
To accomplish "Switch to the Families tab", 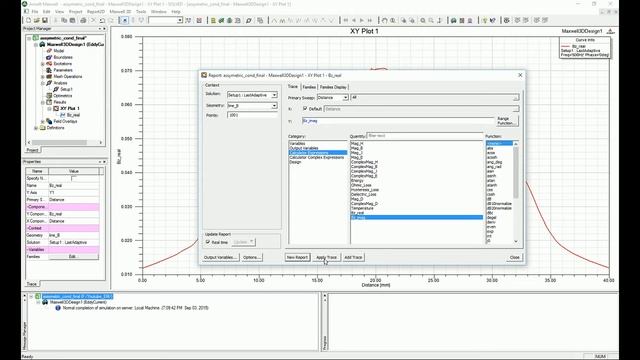I will click(309, 87).
